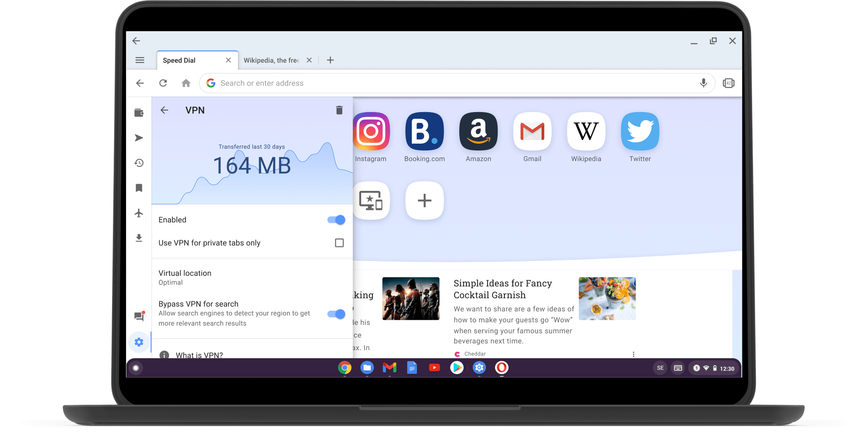Open the superhero movie article thumbnail
868x434 pixels.
point(411,298)
